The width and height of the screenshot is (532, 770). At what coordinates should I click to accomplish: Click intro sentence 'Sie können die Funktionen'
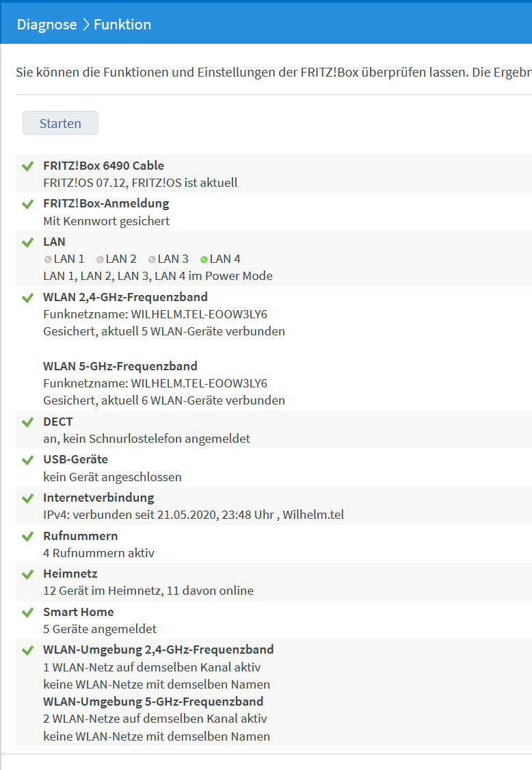274,73
